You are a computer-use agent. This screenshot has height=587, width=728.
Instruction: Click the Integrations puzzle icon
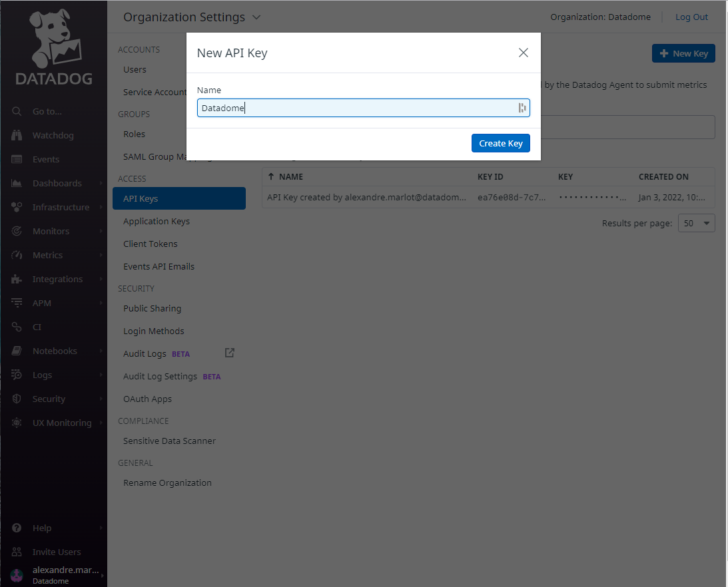pos(17,279)
